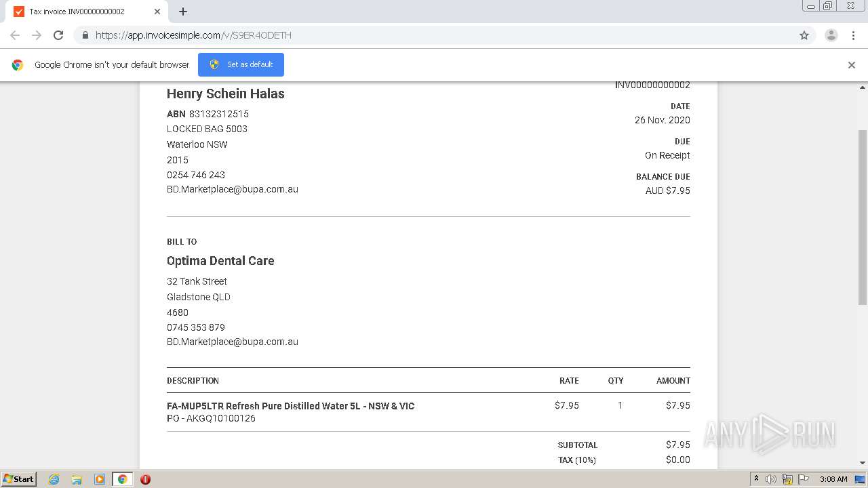Close the Tax invoice tab
The image size is (868, 488).
point(157,12)
